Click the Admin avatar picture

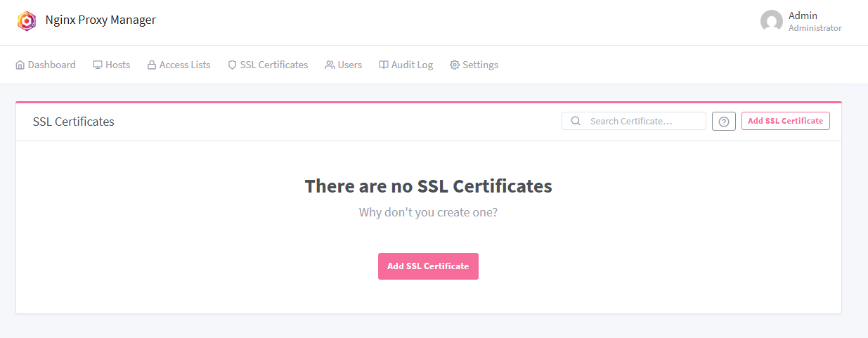[771, 21]
